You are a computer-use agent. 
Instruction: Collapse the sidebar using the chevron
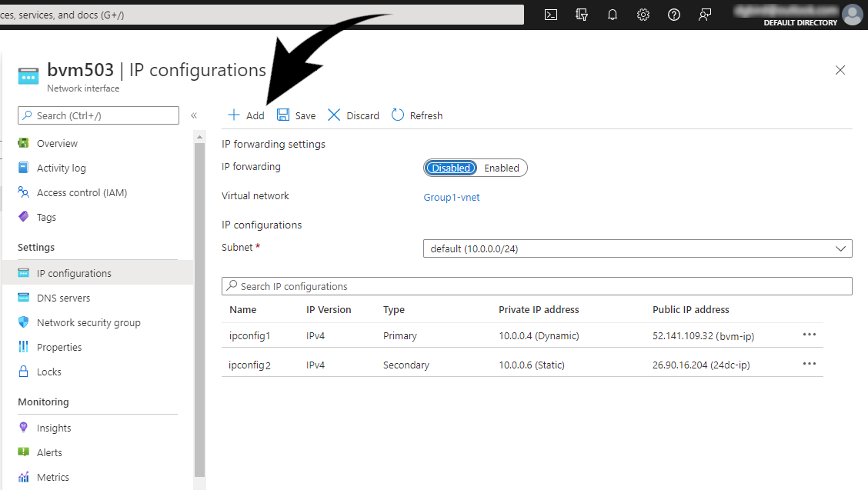pyautogui.click(x=194, y=115)
